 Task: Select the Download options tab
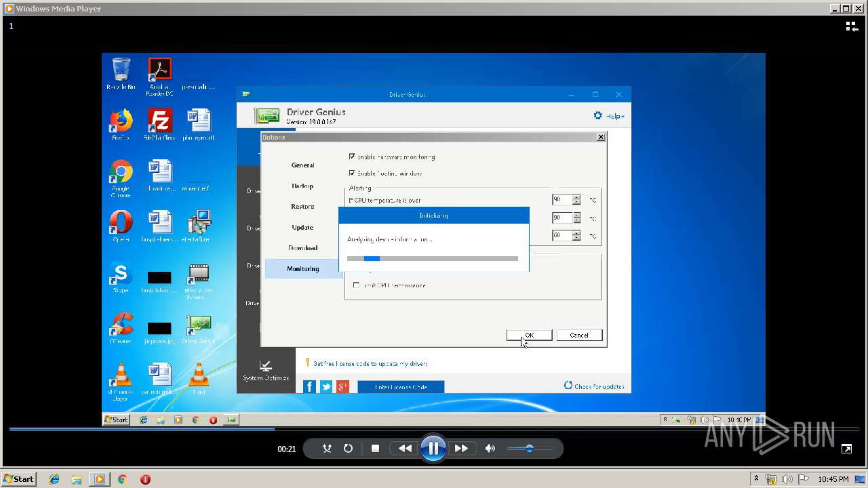click(x=302, y=248)
